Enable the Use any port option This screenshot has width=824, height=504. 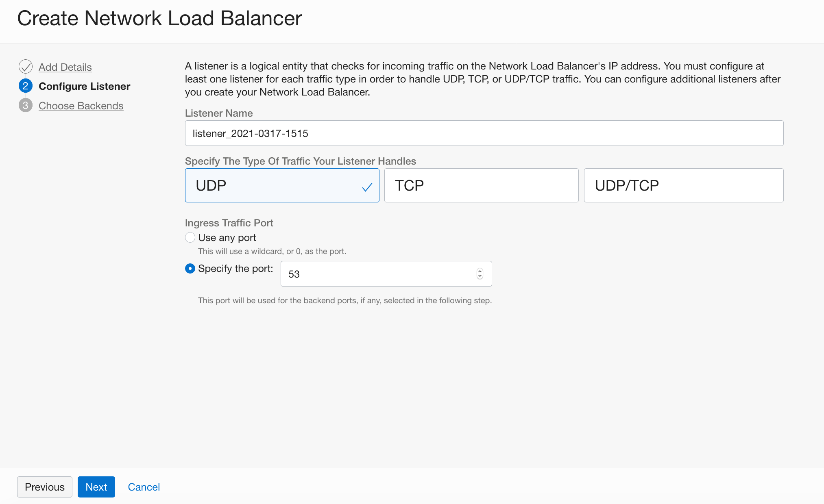pyautogui.click(x=190, y=237)
